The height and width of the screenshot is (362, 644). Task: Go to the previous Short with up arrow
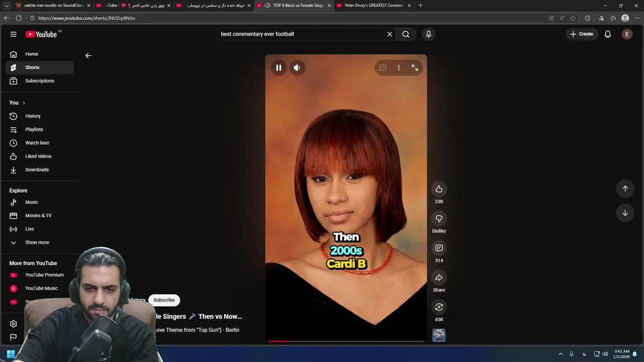click(625, 189)
